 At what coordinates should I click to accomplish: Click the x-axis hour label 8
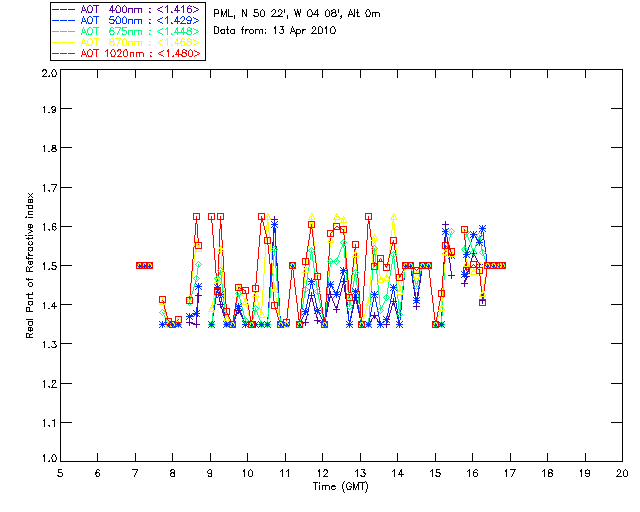click(173, 473)
